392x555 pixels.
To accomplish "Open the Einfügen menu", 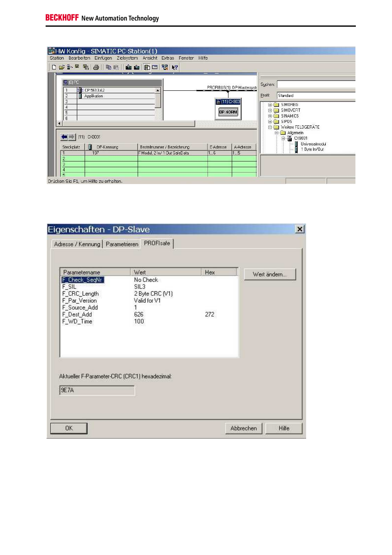I will [103, 58].
